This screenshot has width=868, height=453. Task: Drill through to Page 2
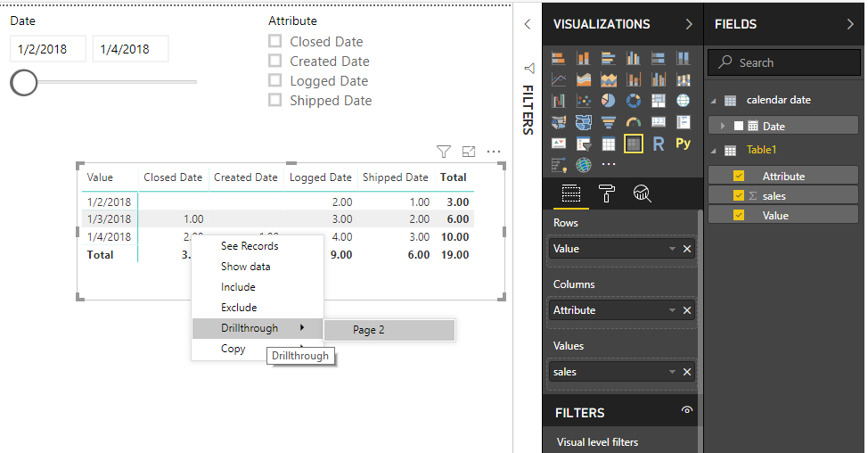pyautogui.click(x=389, y=330)
